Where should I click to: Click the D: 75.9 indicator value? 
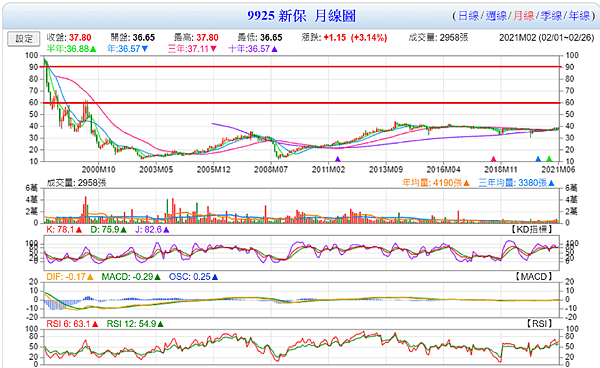pos(108,230)
